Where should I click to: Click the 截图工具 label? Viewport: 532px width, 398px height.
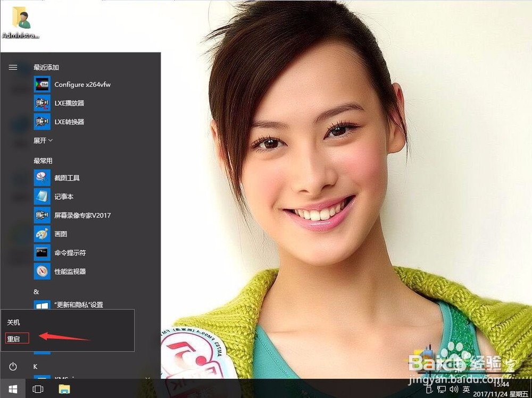click(67, 177)
